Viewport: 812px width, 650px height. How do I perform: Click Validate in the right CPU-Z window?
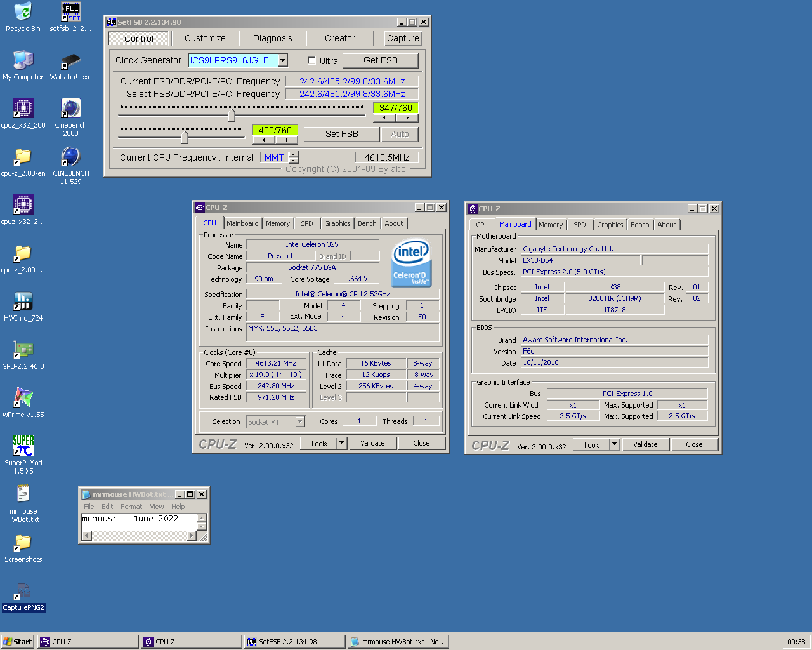click(645, 444)
